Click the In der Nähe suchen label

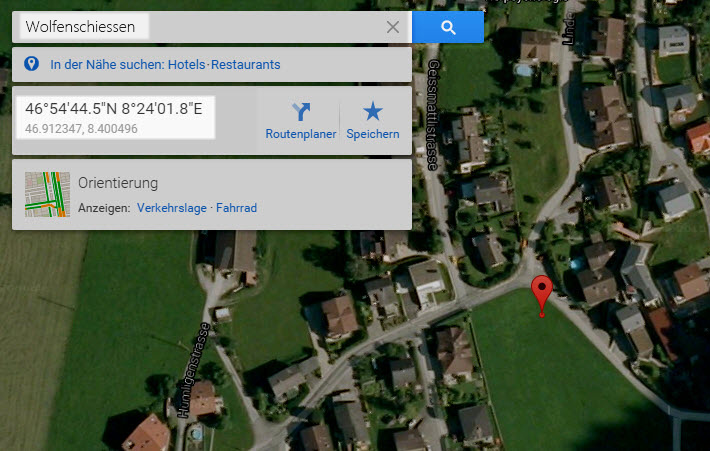107,65
